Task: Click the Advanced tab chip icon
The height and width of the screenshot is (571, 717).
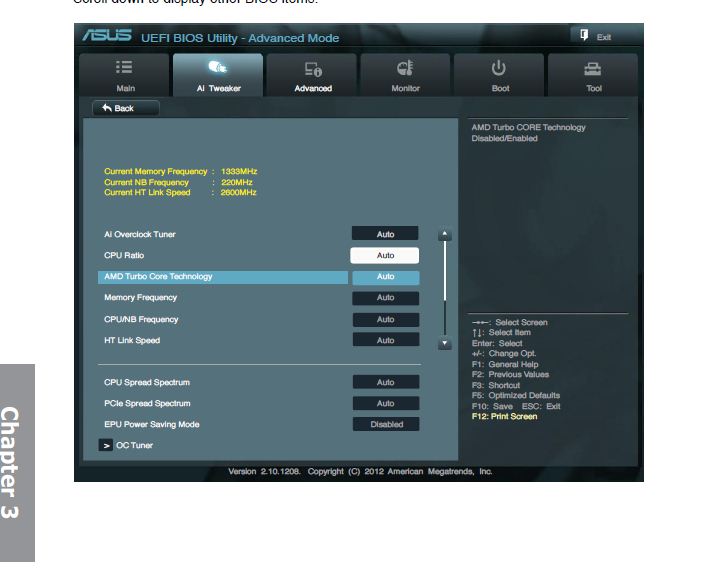Action: [313, 69]
